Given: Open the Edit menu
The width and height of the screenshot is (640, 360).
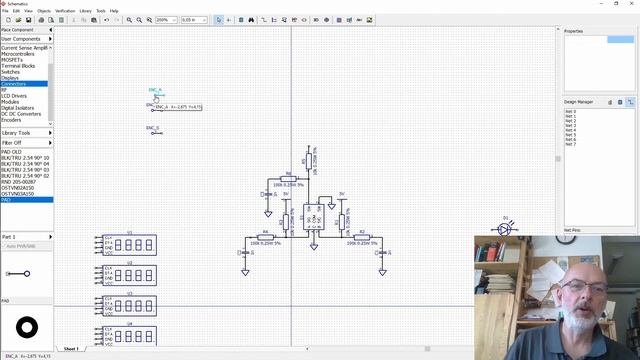Looking at the screenshot, I should click(16, 11).
